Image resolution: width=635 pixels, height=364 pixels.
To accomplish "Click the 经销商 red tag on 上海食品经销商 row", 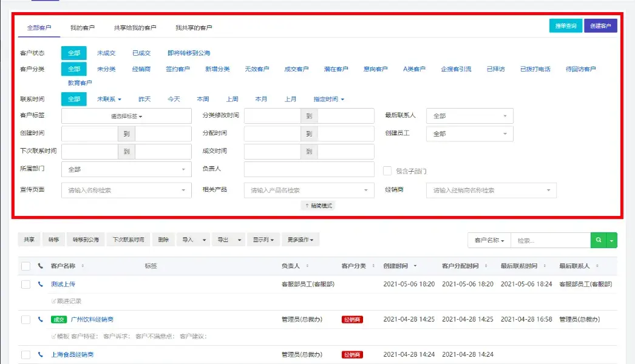I will point(352,355).
